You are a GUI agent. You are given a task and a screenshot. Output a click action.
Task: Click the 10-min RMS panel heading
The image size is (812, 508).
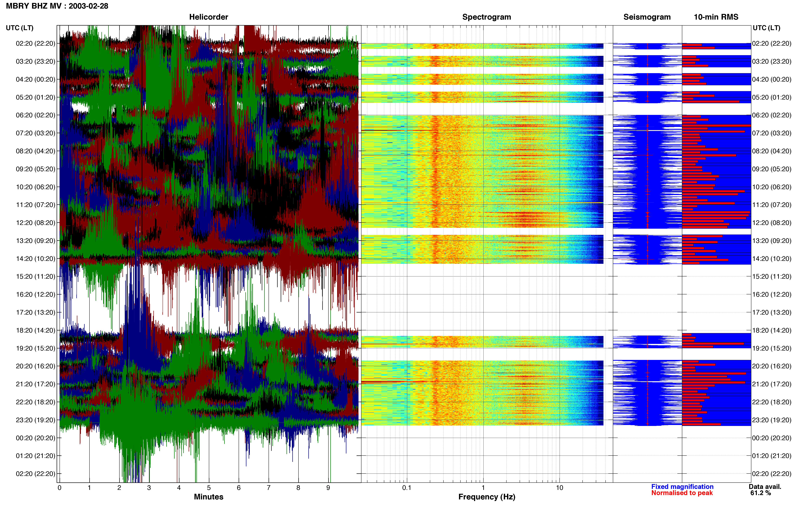tap(716, 17)
